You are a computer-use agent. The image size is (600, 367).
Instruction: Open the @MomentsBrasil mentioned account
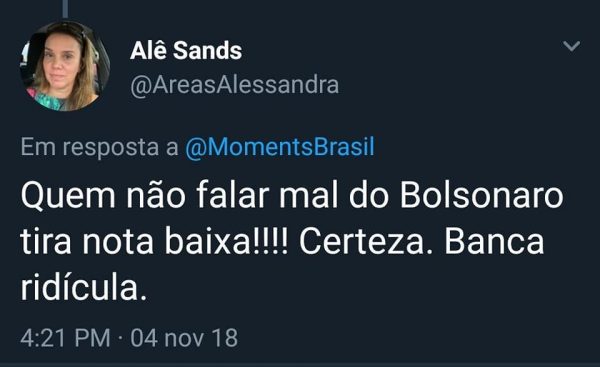[x=280, y=147]
